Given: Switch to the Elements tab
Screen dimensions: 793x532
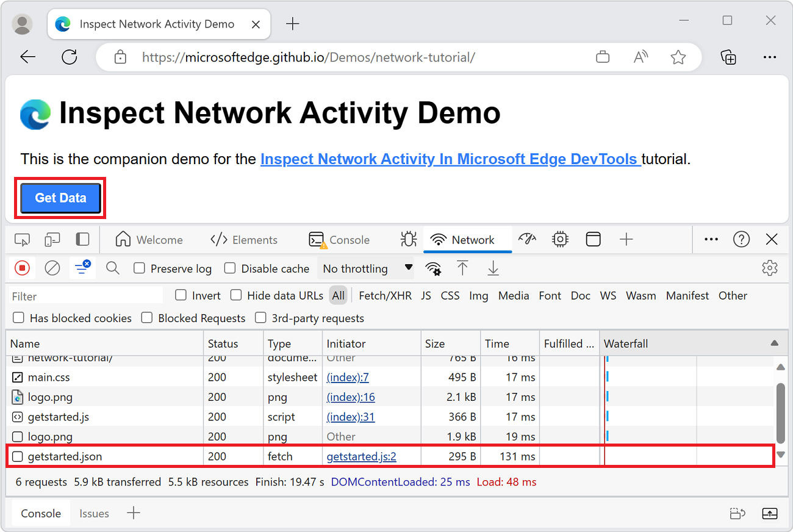Looking at the screenshot, I should (244, 239).
